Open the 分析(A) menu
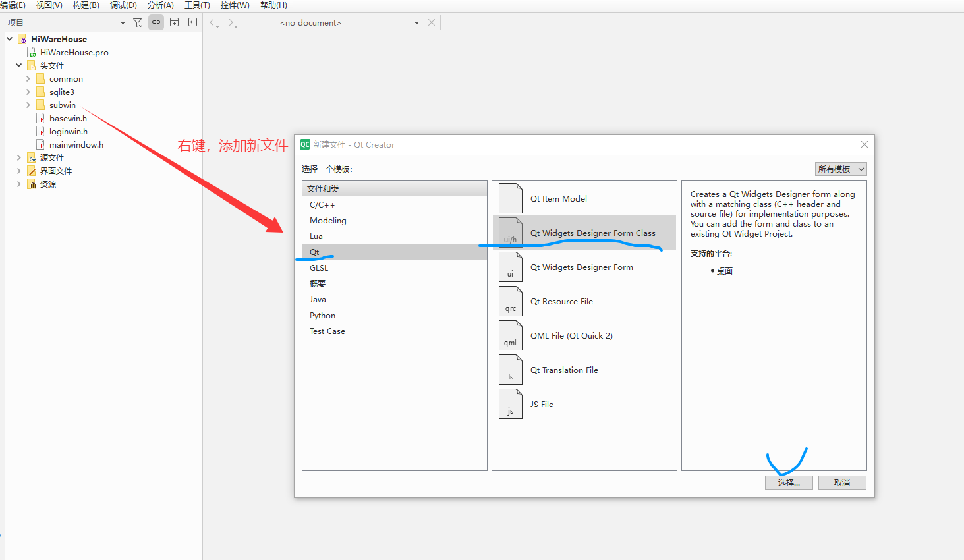 coord(161,5)
